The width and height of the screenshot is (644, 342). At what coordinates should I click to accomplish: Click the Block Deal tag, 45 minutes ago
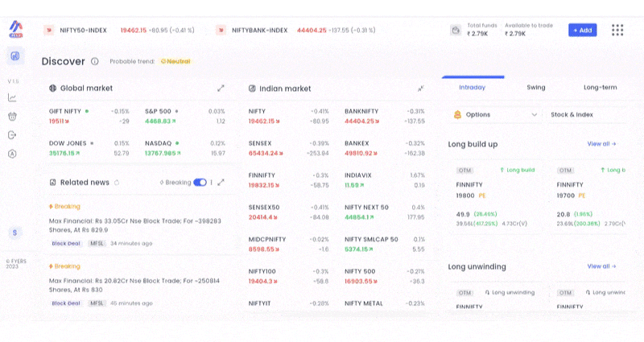(x=66, y=303)
